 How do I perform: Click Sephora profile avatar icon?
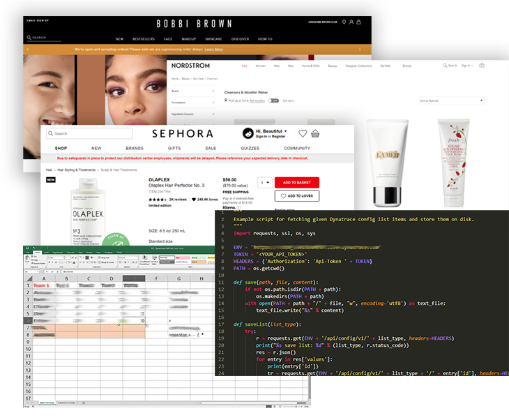click(x=248, y=133)
